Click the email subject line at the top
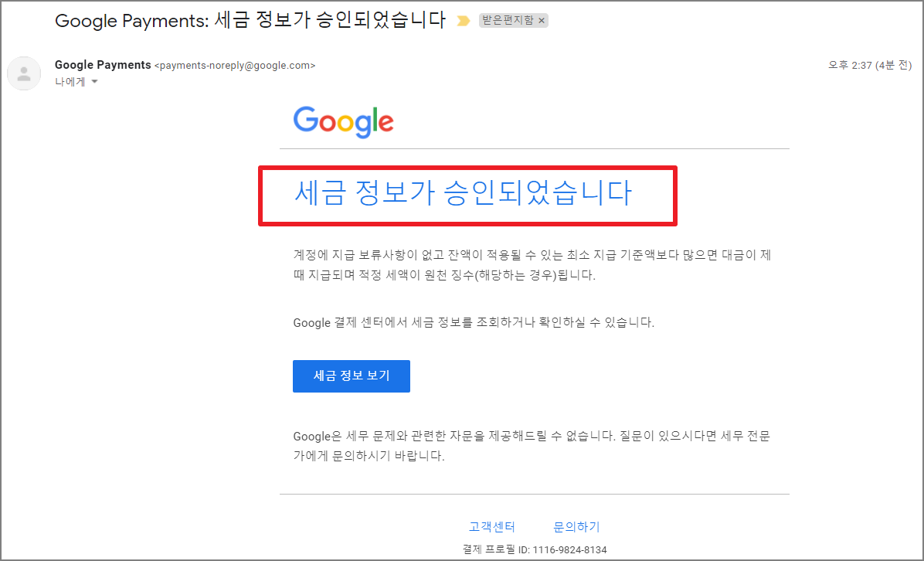 click(250, 21)
